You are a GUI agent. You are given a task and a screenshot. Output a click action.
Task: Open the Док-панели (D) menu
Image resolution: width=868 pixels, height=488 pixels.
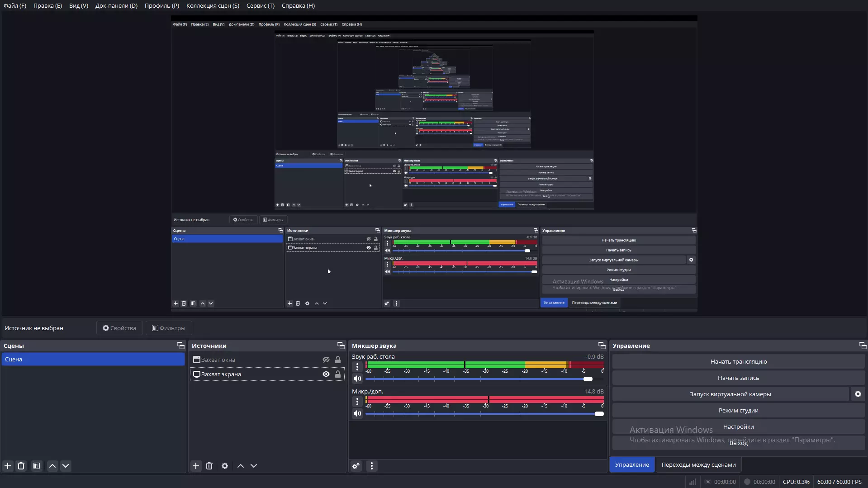click(x=116, y=6)
